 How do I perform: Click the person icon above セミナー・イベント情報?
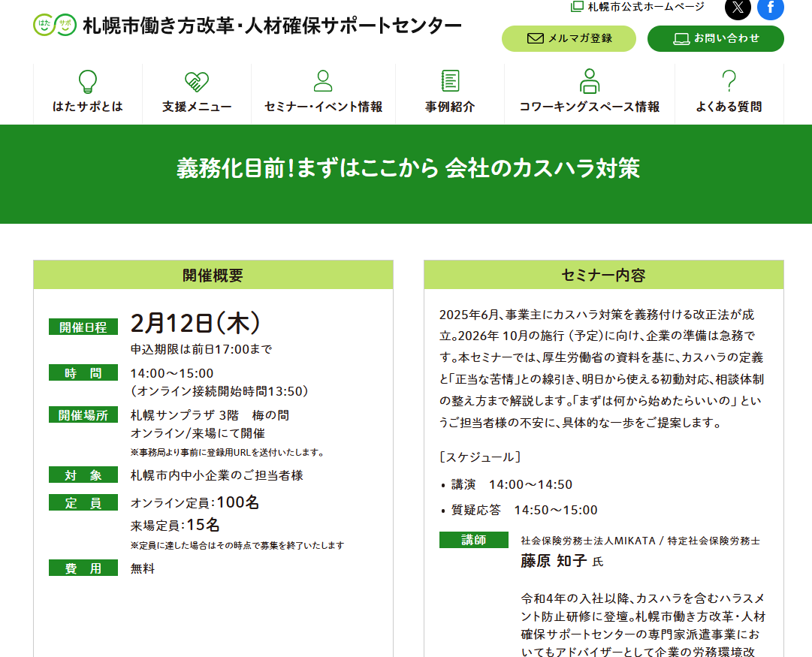click(x=323, y=81)
